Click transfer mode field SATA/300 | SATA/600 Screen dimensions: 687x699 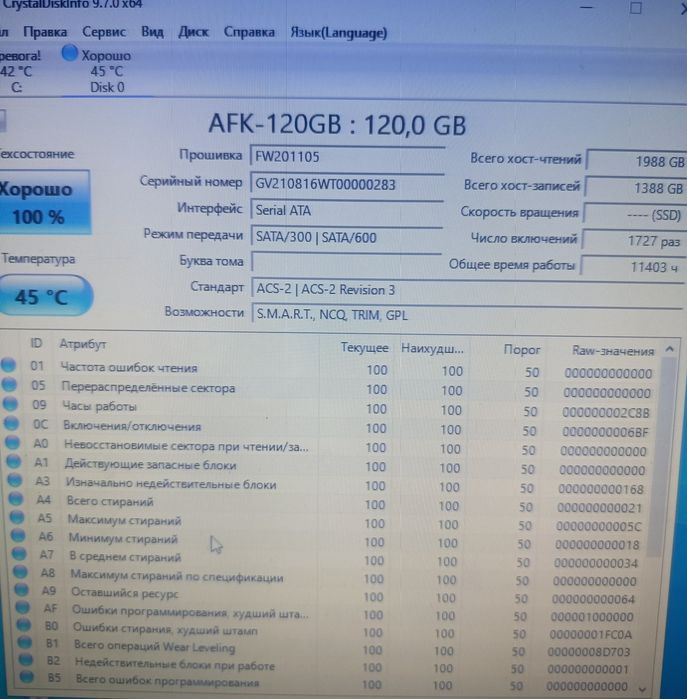pyautogui.click(x=346, y=237)
